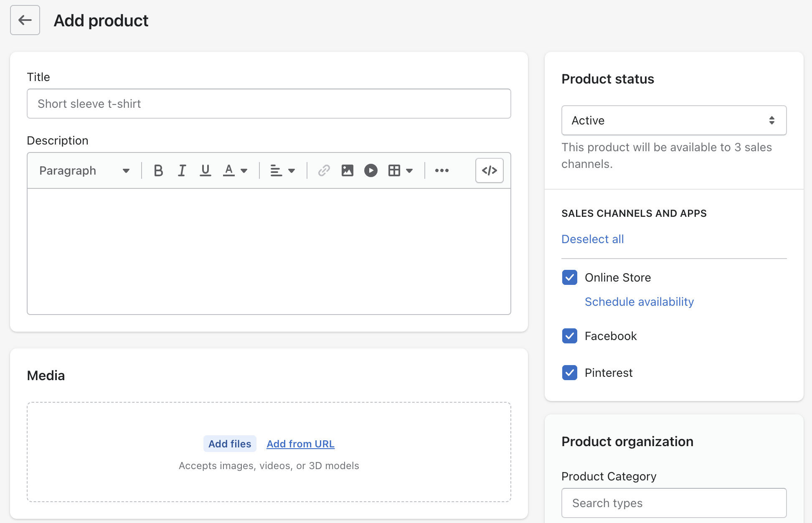The height and width of the screenshot is (523, 812).
Task: Uncheck the Pinterest sales channel
Action: click(570, 373)
